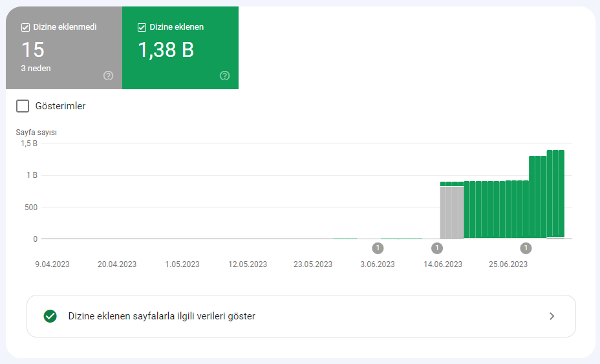600x364 pixels.
Task: Uncheck the Dizine eklenmedi checkbox
Action: click(25, 27)
